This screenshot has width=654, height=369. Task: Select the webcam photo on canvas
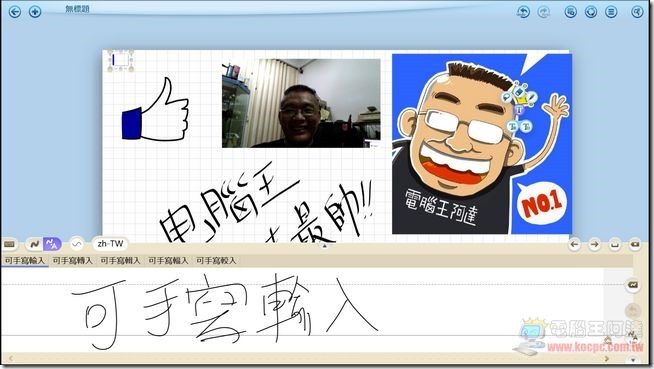(x=301, y=103)
